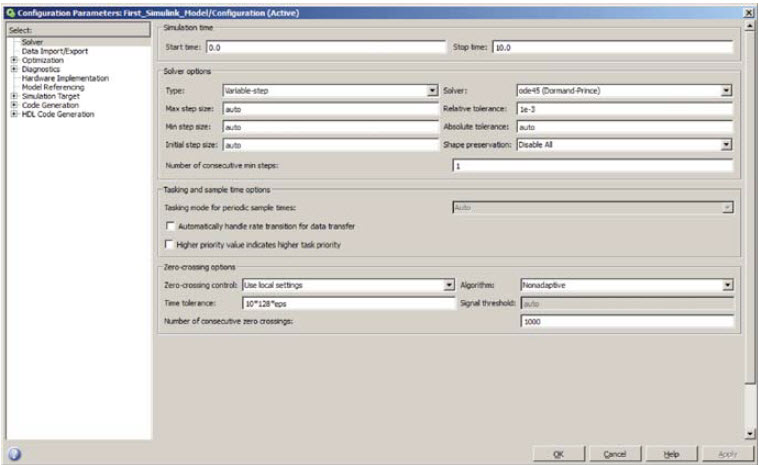Select Data Import/Export pane
This screenshot has height=465, width=759.
click(55, 51)
